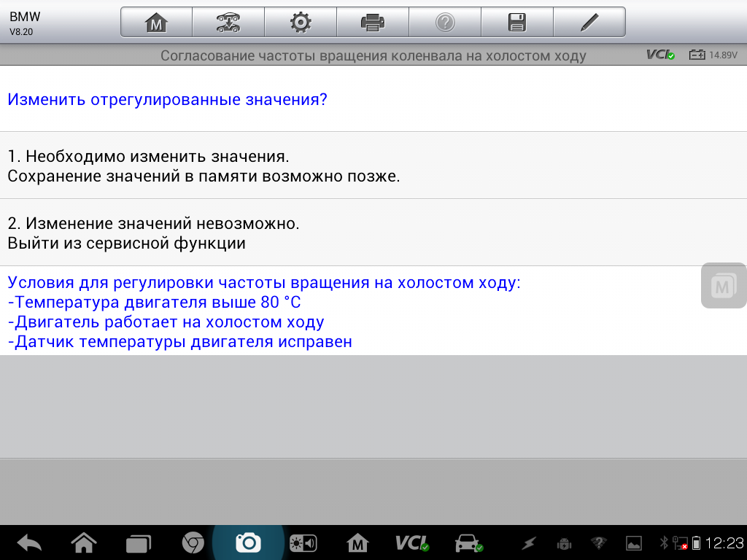747x560 pixels.
Task: Open the pencil data logging icon
Action: click(x=589, y=23)
